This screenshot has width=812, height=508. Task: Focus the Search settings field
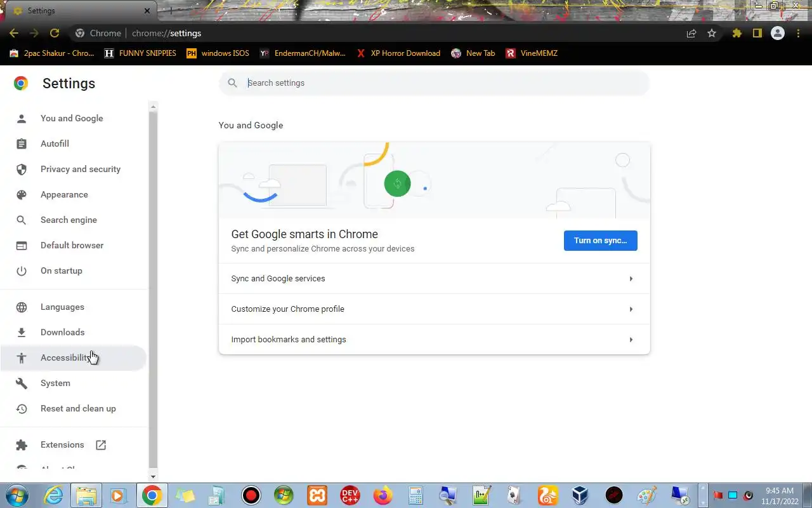tap(435, 83)
